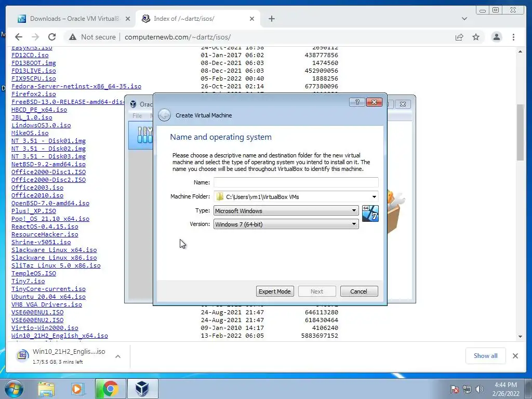Open help in Create Virtual Machine dialog
The image size is (532, 399).
pyautogui.click(x=357, y=102)
